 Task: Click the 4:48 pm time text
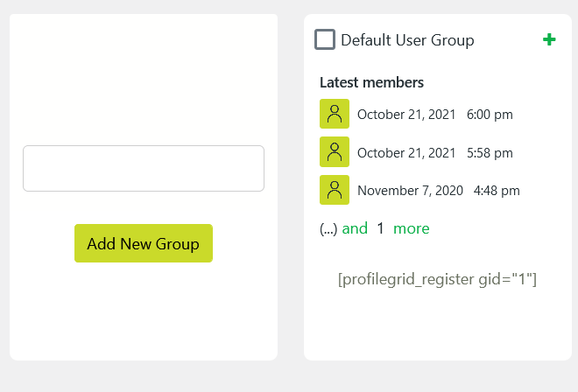(x=497, y=191)
